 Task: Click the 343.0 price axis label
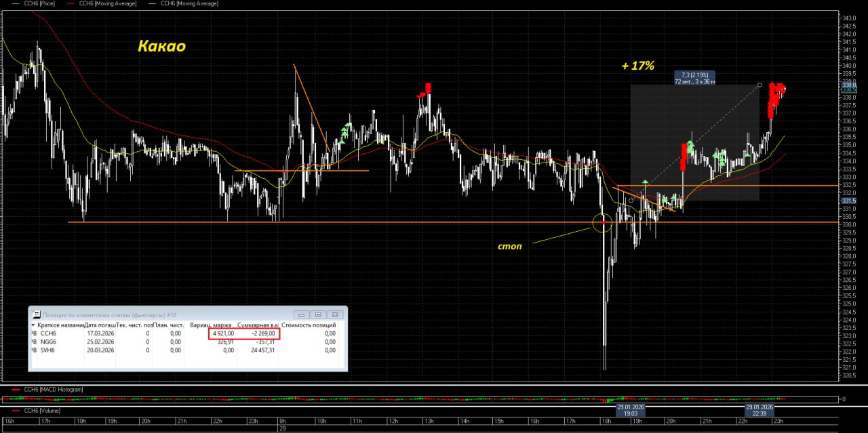click(x=850, y=18)
